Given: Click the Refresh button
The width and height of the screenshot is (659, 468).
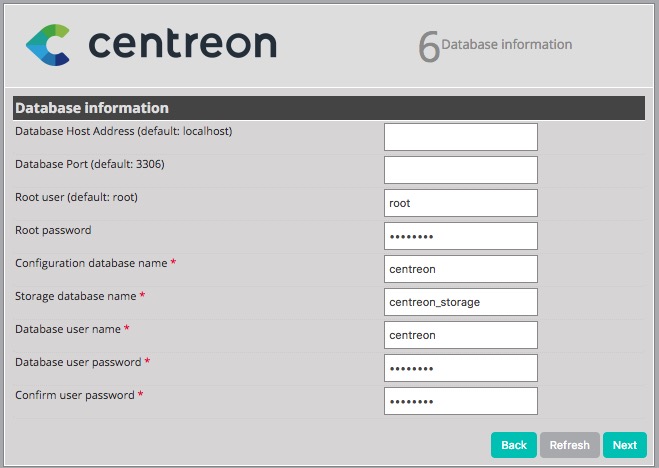Looking at the screenshot, I should point(569,445).
